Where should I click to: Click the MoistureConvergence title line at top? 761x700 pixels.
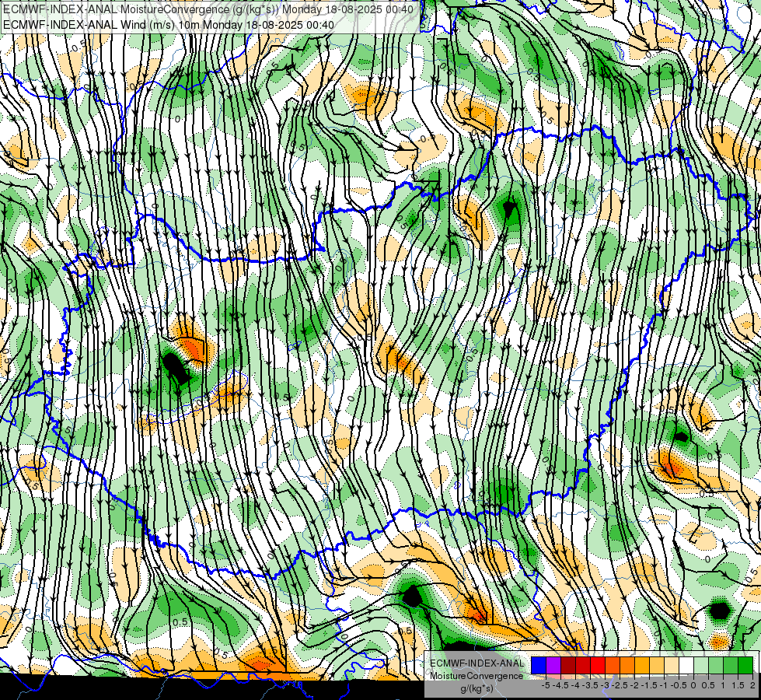208,9
